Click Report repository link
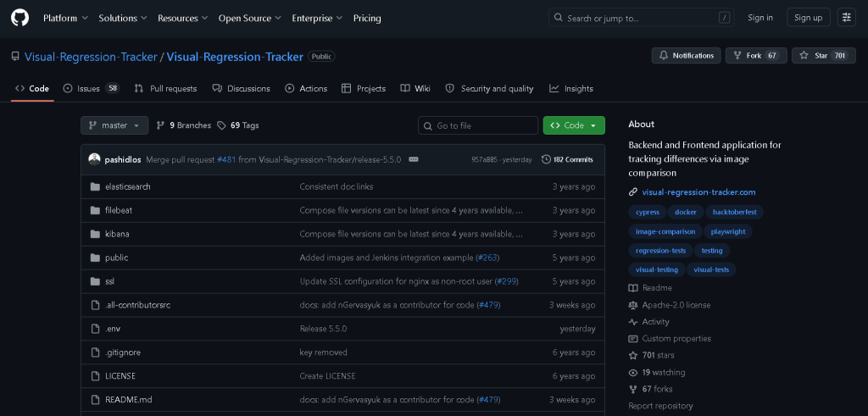The width and height of the screenshot is (868, 416). point(660,406)
